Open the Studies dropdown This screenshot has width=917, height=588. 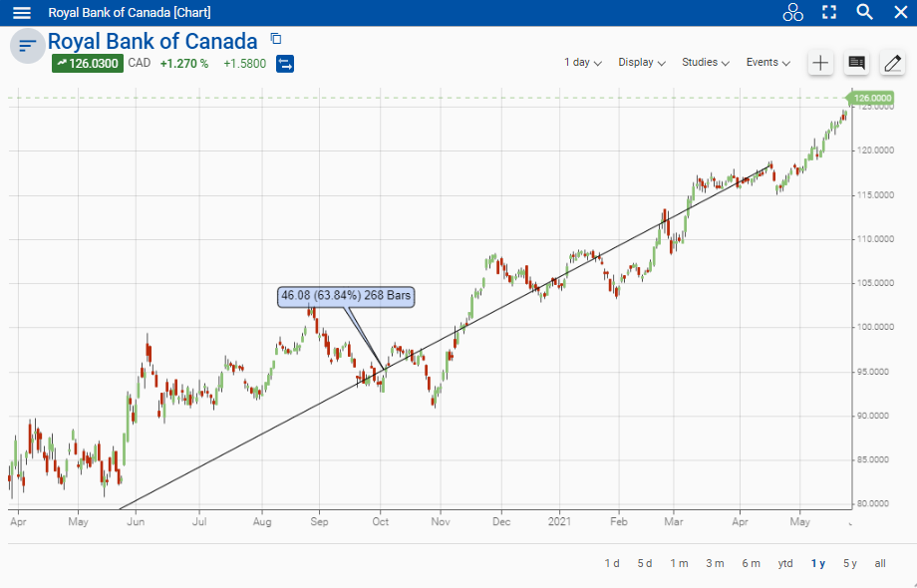coord(706,63)
